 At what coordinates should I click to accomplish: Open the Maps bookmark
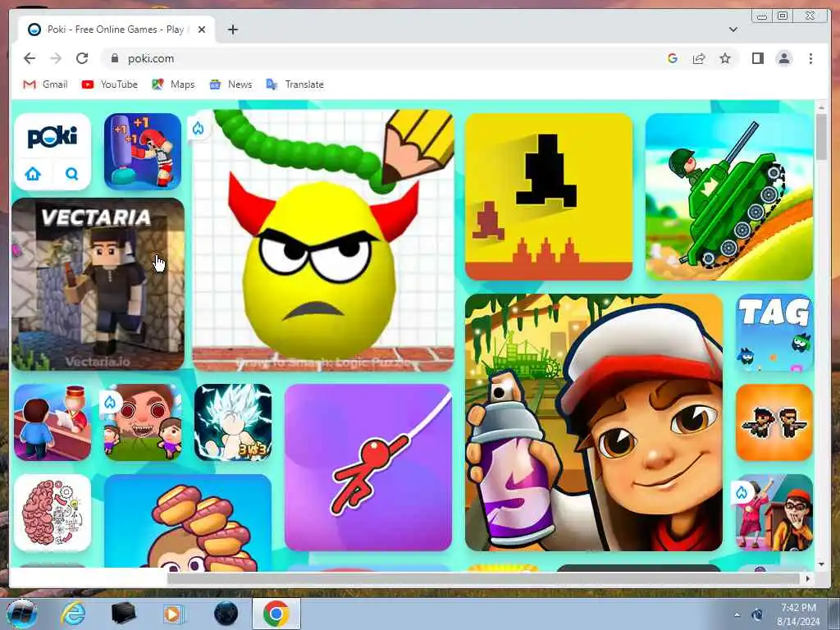[173, 84]
